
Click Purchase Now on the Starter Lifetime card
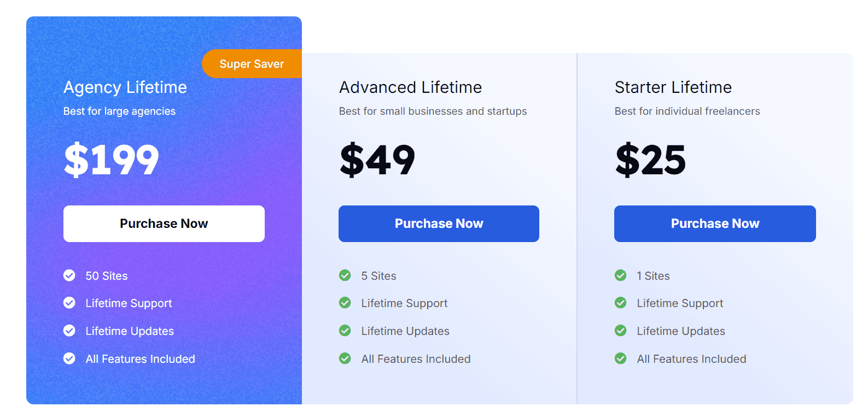(715, 223)
